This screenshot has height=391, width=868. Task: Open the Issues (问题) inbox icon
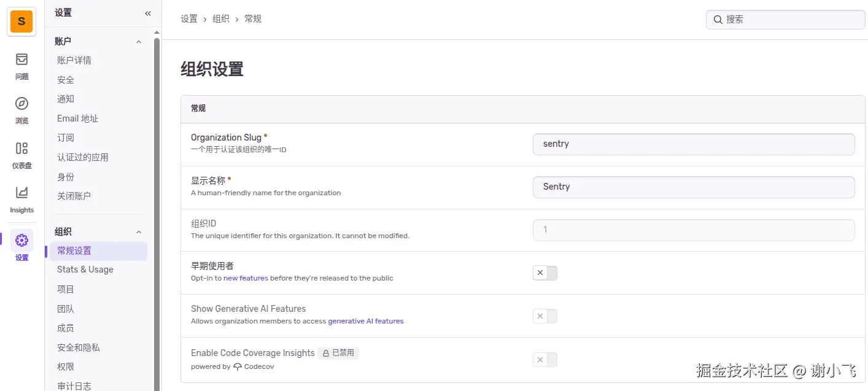click(21, 60)
